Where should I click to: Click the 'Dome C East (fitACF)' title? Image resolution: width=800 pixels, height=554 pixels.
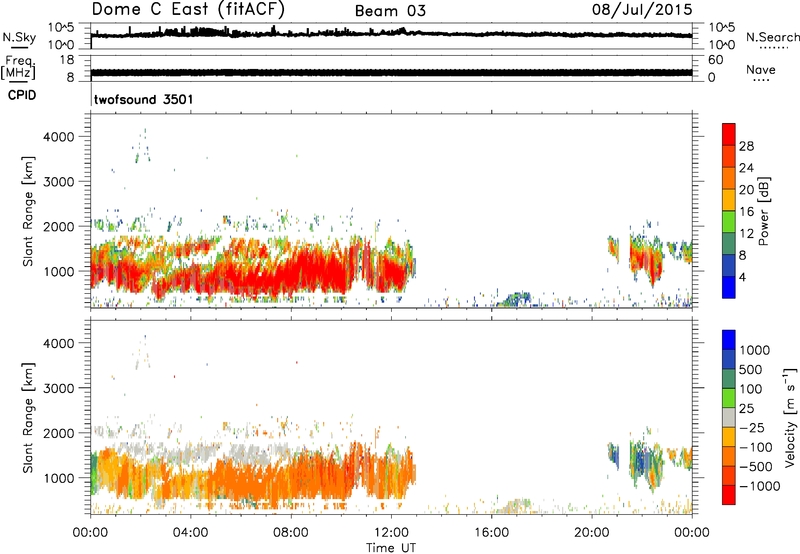(x=188, y=10)
